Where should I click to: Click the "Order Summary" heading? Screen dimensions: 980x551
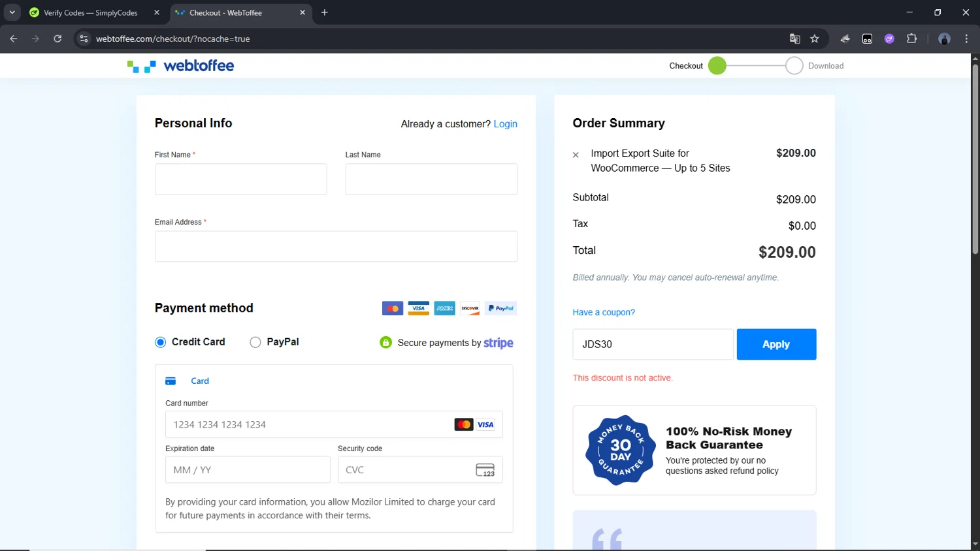[x=619, y=123]
